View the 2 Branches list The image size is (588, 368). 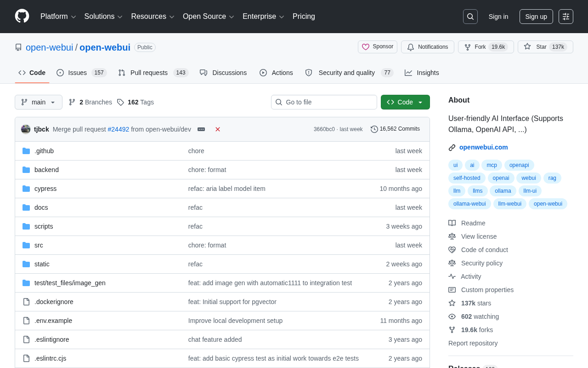pyautogui.click(x=90, y=102)
